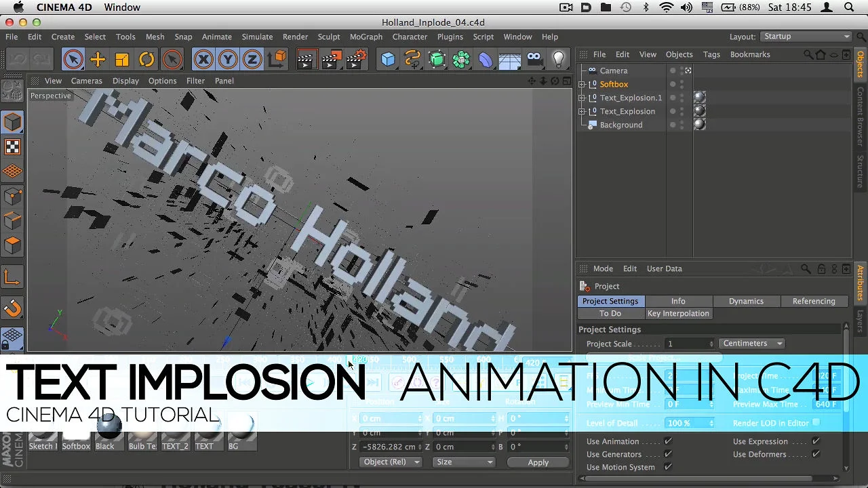Expand the Softbox object tree
The width and height of the screenshot is (868, 488).
(582, 84)
